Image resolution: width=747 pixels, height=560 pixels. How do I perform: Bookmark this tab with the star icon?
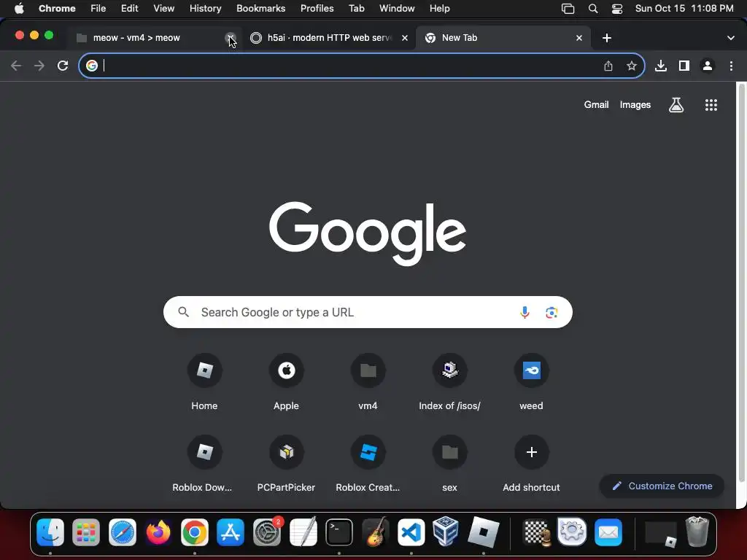(x=632, y=66)
